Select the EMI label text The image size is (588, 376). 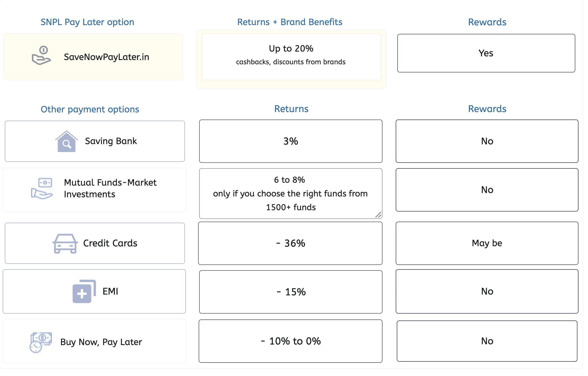[110, 291]
